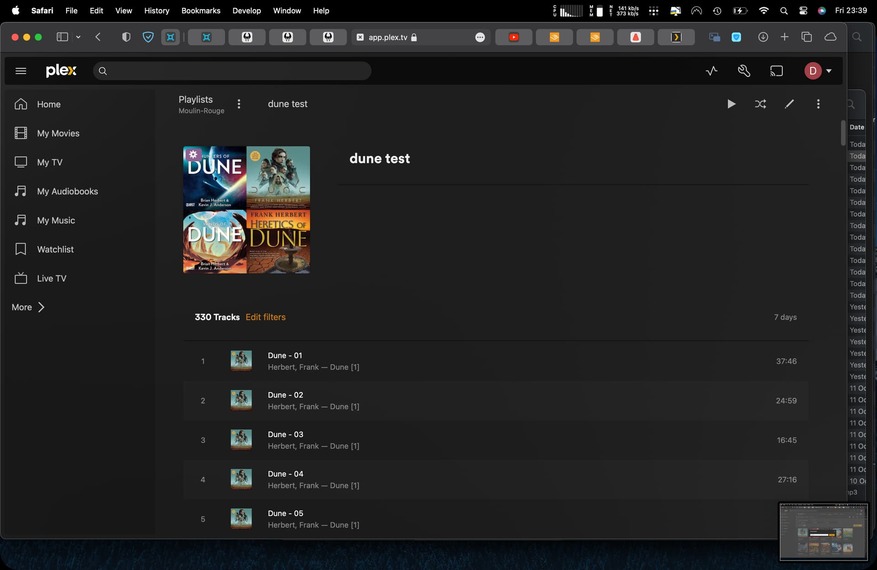Open the Develop menu

pos(247,11)
